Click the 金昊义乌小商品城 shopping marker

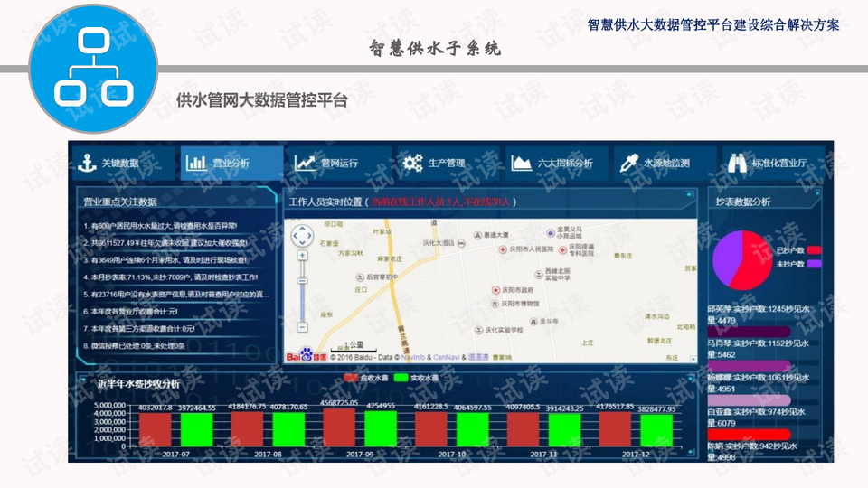551,233
